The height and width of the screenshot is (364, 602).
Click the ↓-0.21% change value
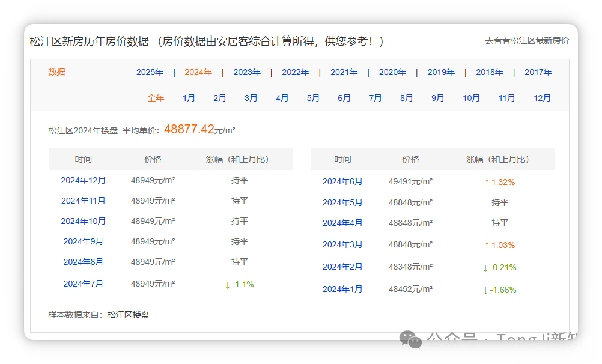tap(499, 268)
